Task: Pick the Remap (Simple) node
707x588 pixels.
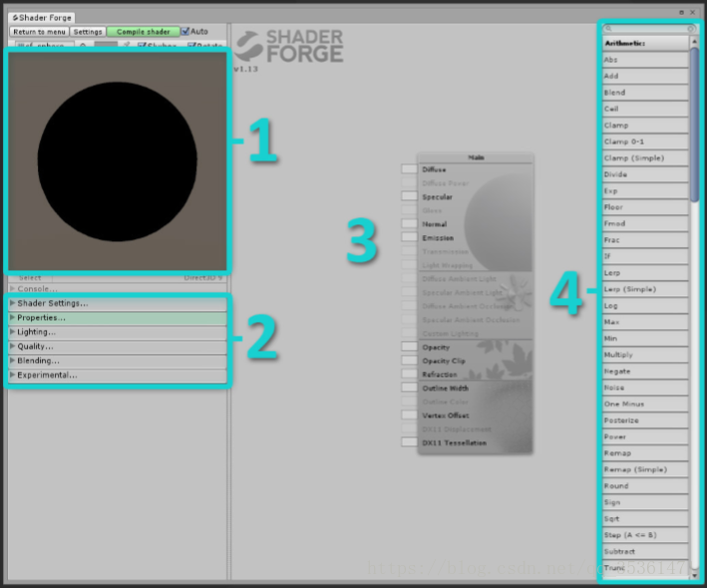Action: 646,469
